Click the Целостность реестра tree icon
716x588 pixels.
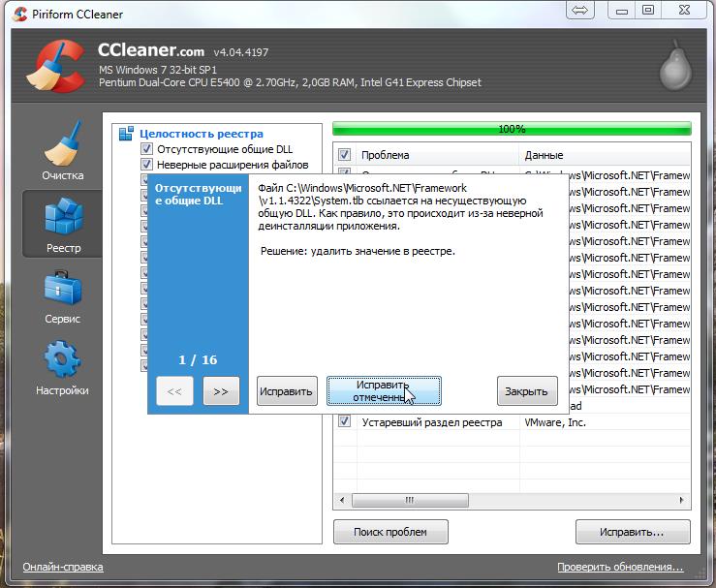coord(126,134)
